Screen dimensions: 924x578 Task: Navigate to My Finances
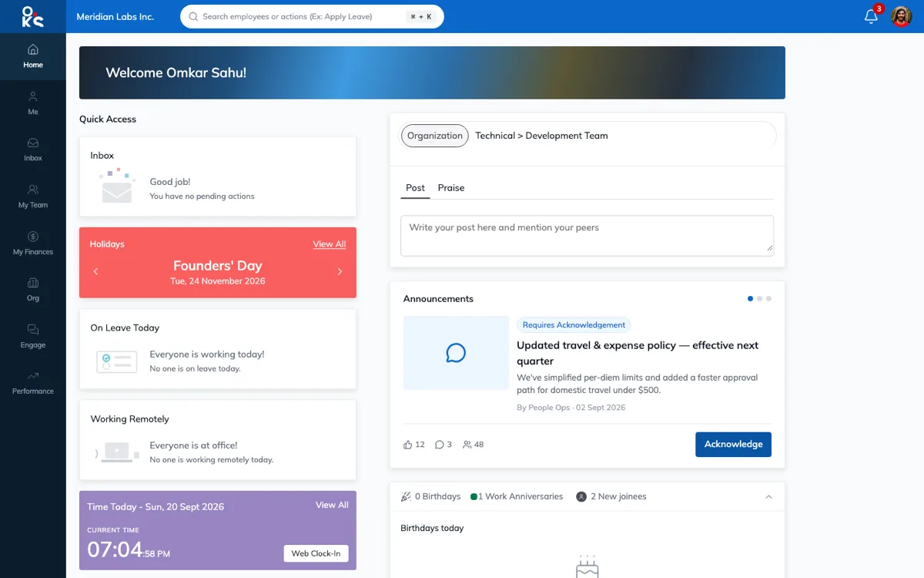[x=32, y=243]
